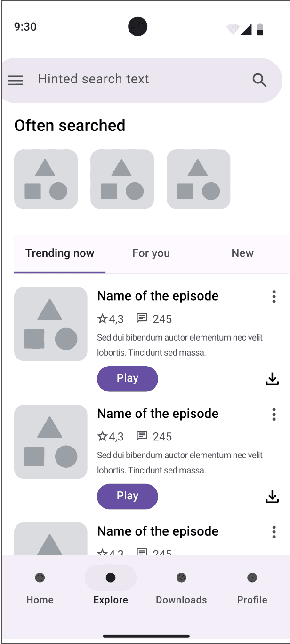Switch to the For you tab
This screenshot has height=644, width=290.
(151, 253)
